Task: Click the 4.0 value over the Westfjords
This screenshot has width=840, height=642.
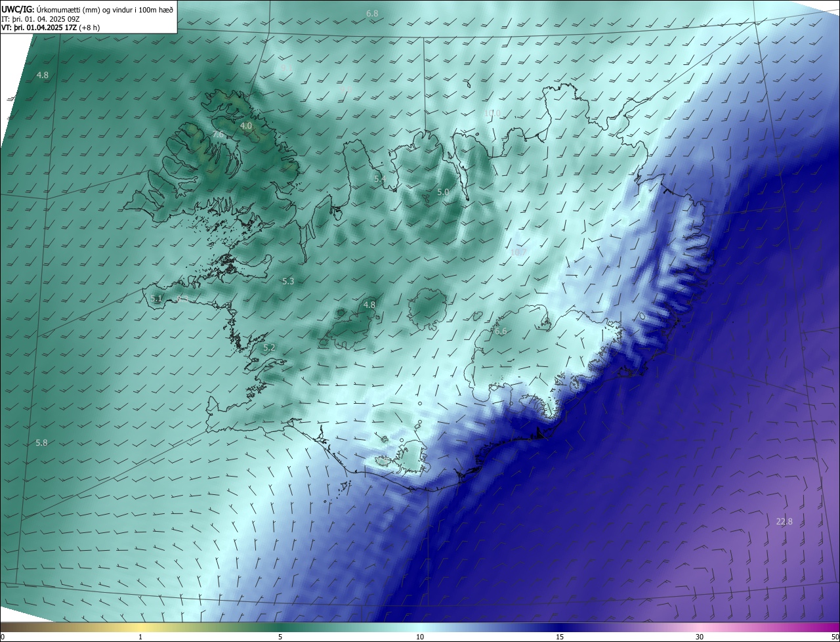Action: click(246, 125)
